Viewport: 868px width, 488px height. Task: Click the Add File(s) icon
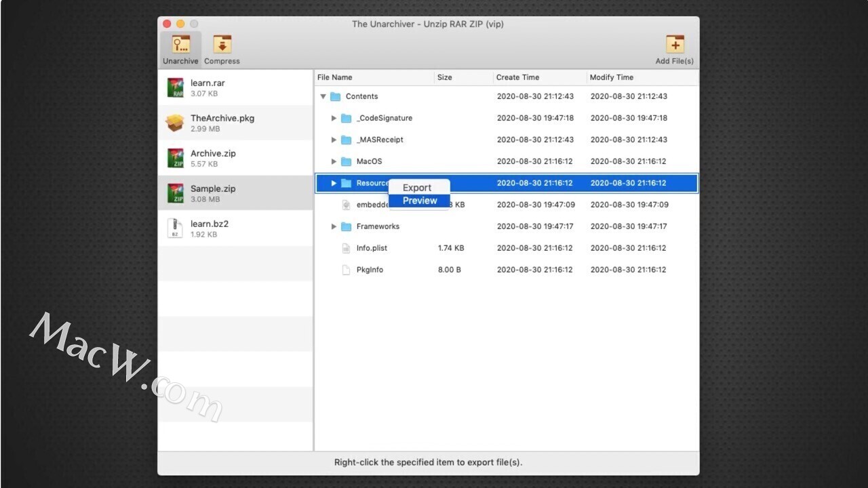(x=675, y=45)
